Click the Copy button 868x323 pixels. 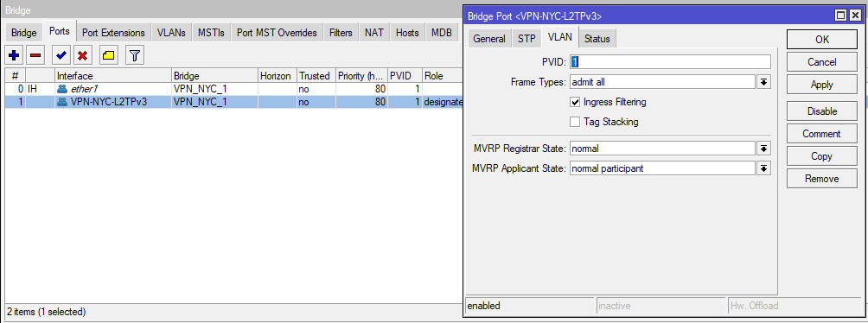pyautogui.click(x=822, y=156)
